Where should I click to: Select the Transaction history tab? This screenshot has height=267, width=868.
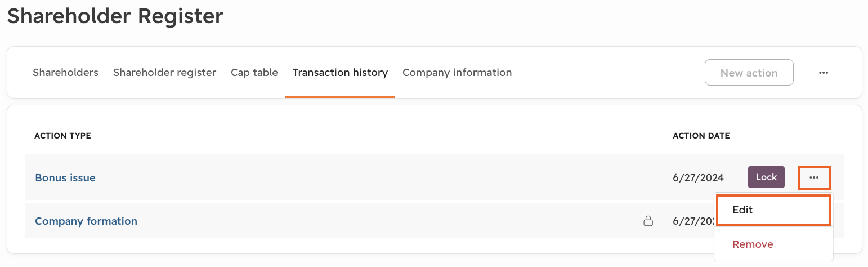point(340,73)
